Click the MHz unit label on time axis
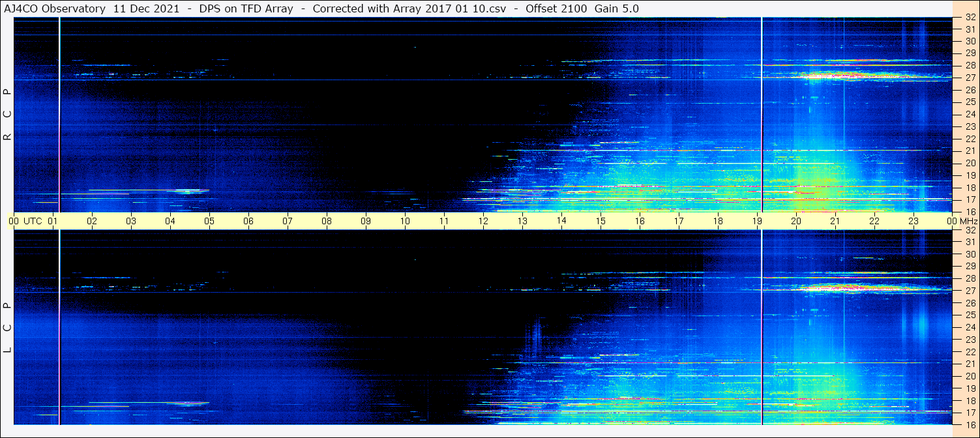980x438 pixels. click(968, 221)
